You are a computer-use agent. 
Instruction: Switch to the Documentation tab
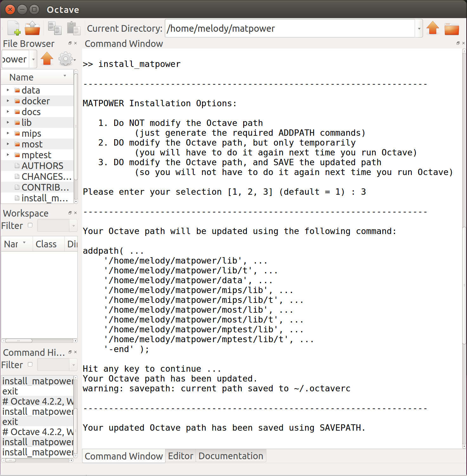(231, 456)
